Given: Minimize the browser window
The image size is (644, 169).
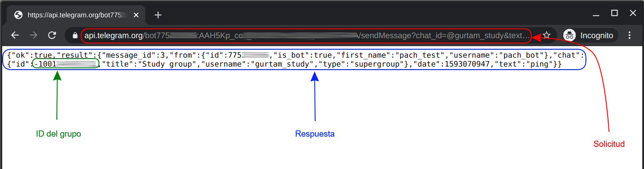Looking at the screenshot, I should click(x=596, y=13).
